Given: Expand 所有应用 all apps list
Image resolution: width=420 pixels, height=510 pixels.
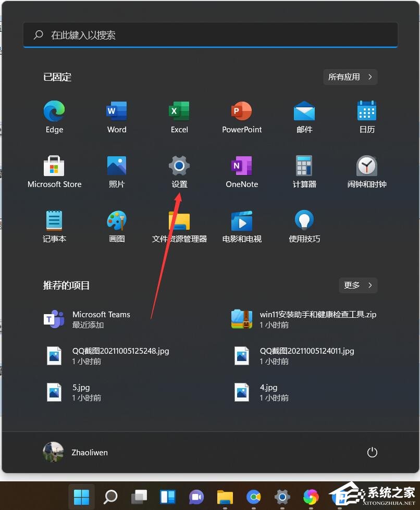Looking at the screenshot, I should tap(350, 77).
